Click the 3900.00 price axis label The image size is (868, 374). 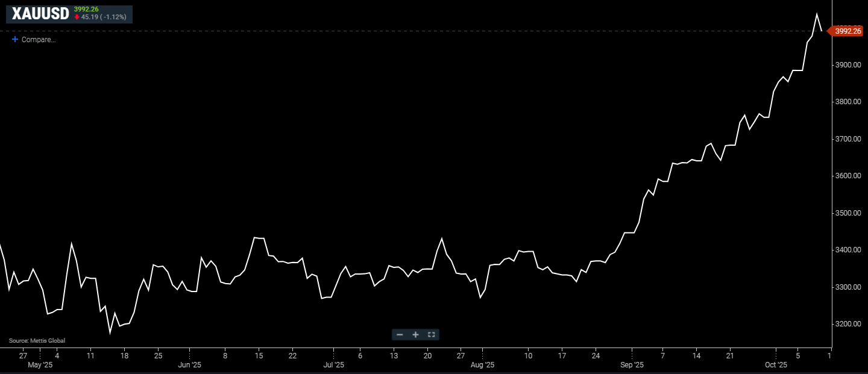(x=849, y=65)
